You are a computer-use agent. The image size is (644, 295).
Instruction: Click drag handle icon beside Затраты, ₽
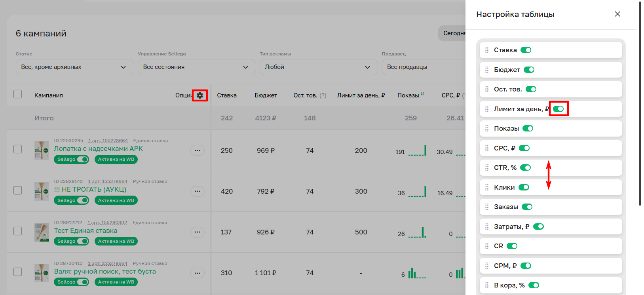[x=487, y=227]
